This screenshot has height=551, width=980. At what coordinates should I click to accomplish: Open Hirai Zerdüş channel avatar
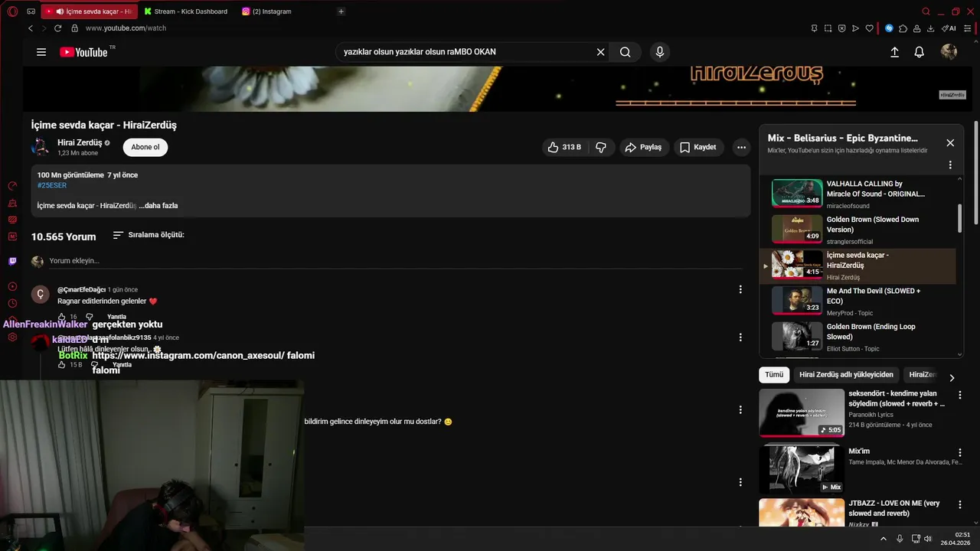[x=40, y=147]
